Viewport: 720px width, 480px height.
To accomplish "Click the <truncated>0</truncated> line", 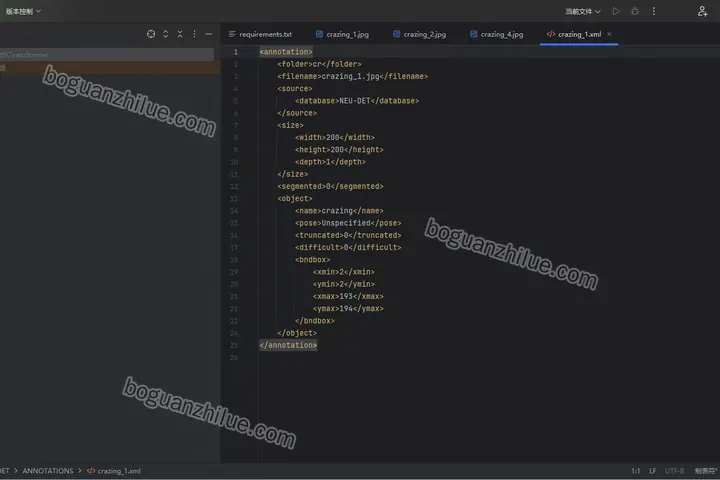I will click(348, 235).
